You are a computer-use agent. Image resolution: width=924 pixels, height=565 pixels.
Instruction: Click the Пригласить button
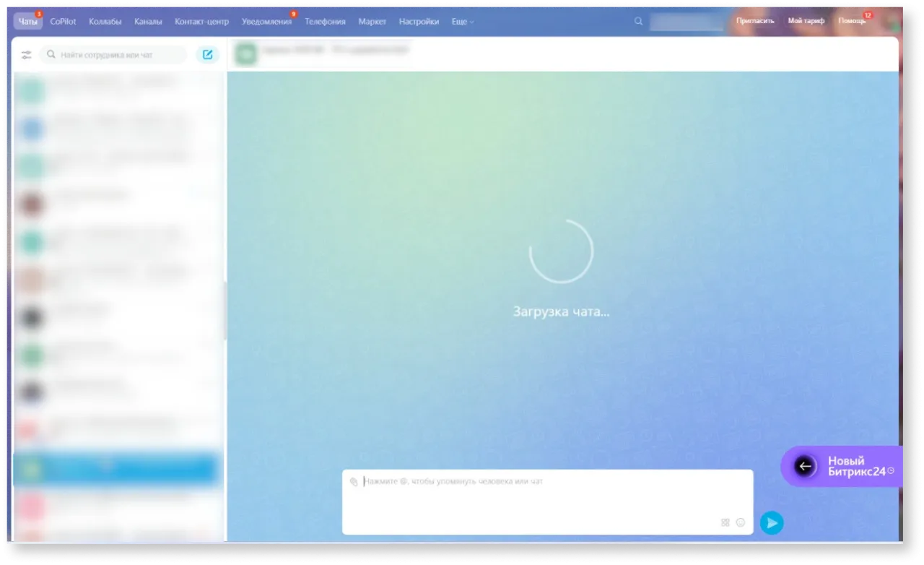point(755,21)
